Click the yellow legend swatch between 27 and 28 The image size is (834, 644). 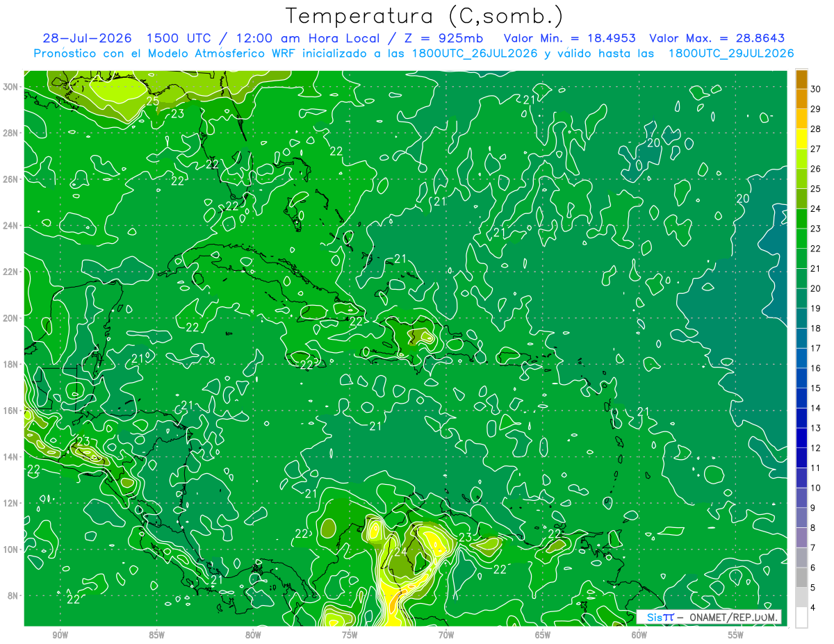point(801,138)
